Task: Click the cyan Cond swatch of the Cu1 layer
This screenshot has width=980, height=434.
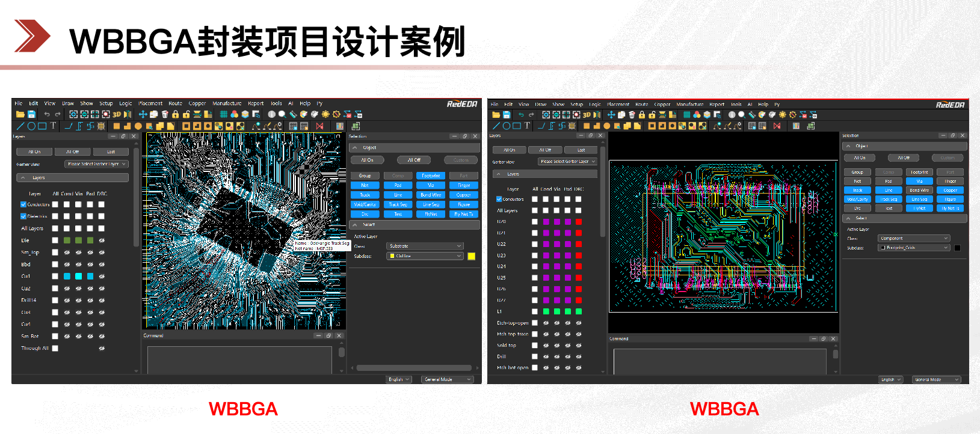Action: pos(67,277)
